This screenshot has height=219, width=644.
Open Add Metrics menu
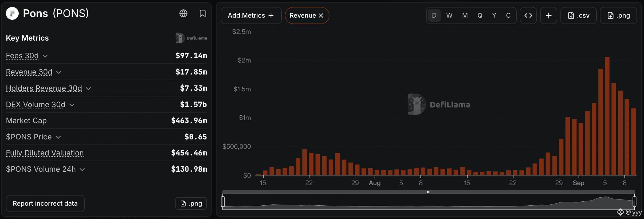pyautogui.click(x=251, y=15)
